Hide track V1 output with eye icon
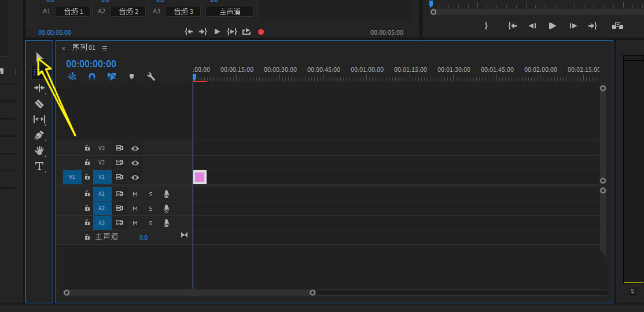The height and width of the screenshot is (312, 644). point(135,177)
